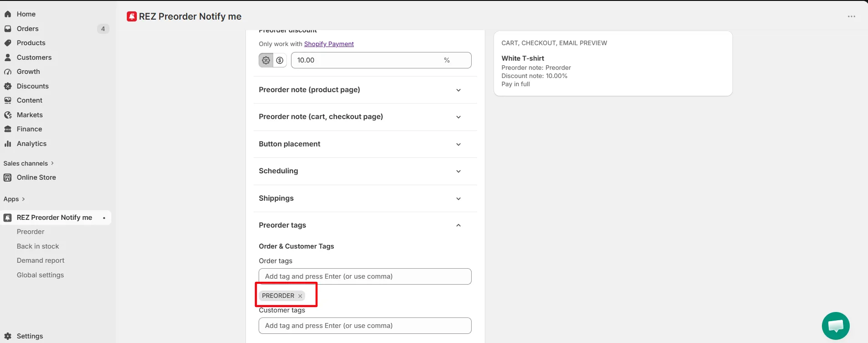The width and height of the screenshot is (868, 343).
Task: Click the preorder discount value field
Action: 381,60
